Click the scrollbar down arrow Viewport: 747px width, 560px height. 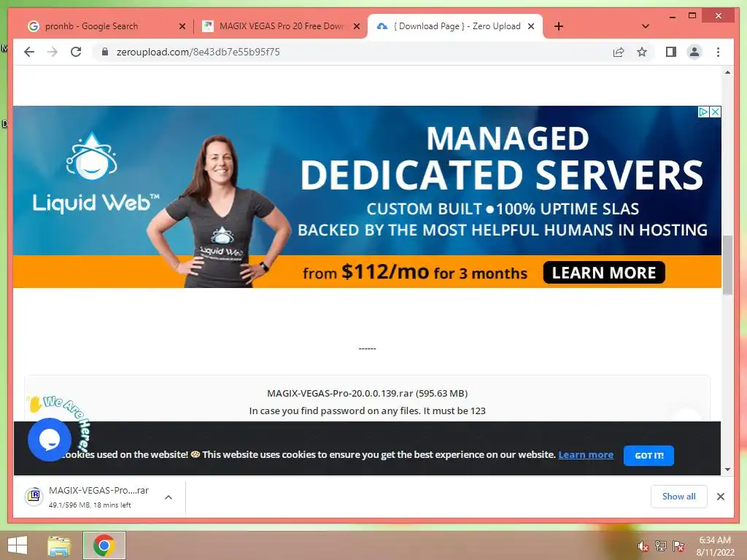click(727, 470)
